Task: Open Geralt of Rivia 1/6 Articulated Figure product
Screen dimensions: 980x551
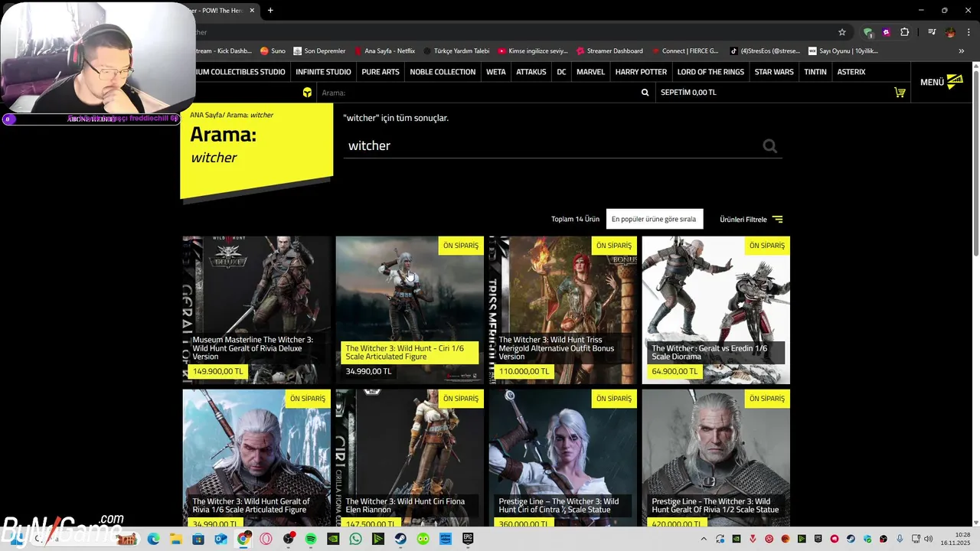Action: 256,458
